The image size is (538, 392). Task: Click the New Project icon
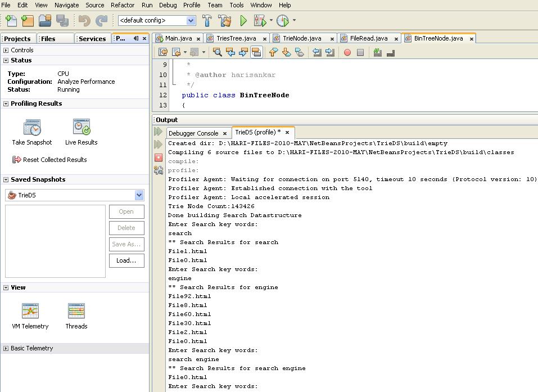[27, 20]
